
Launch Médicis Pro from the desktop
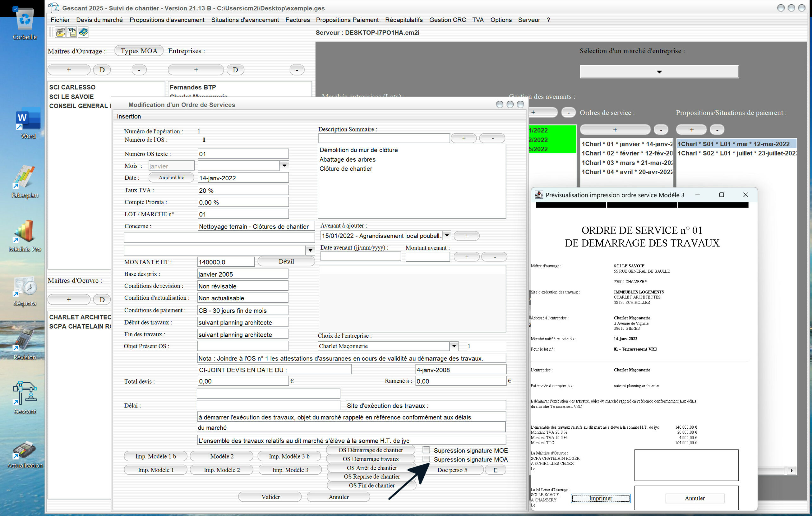(25, 232)
